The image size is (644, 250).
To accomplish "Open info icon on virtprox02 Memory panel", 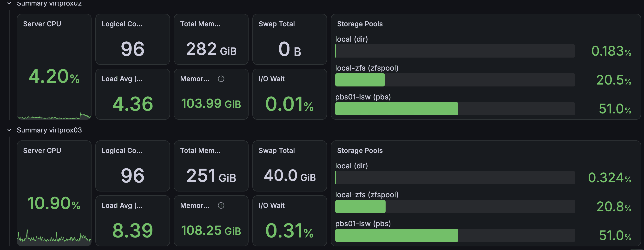I will 221,79.
